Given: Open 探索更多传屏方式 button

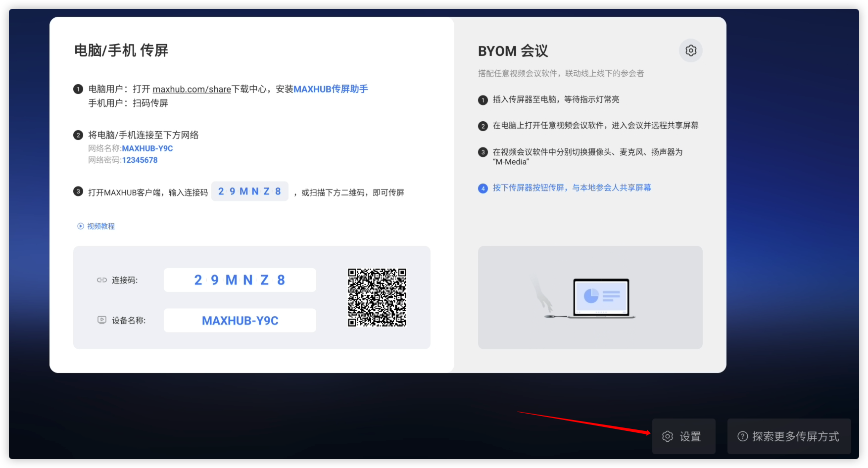Looking at the screenshot, I should tap(789, 436).
